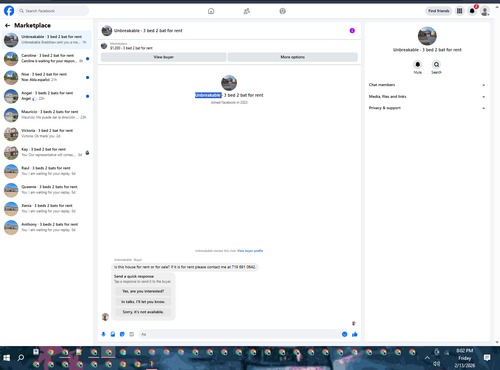The height and width of the screenshot is (370, 500).
Task: Click listing photo in chat center
Action: click(229, 83)
